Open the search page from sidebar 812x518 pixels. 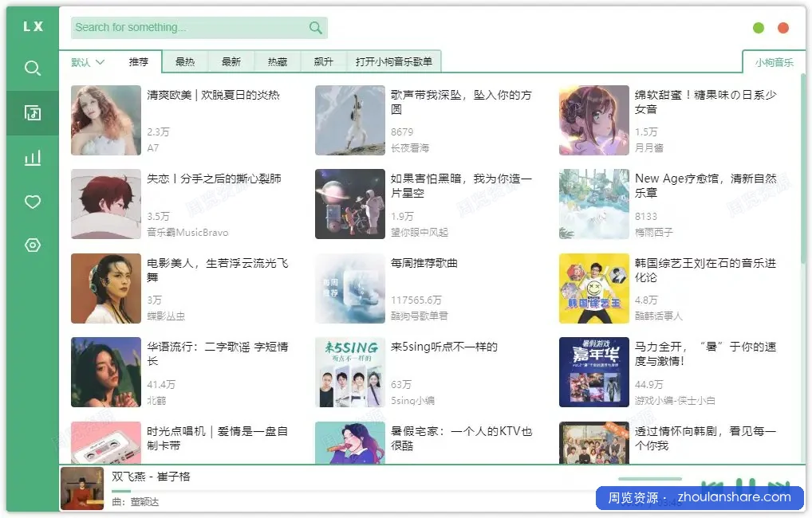pyautogui.click(x=33, y=69)
